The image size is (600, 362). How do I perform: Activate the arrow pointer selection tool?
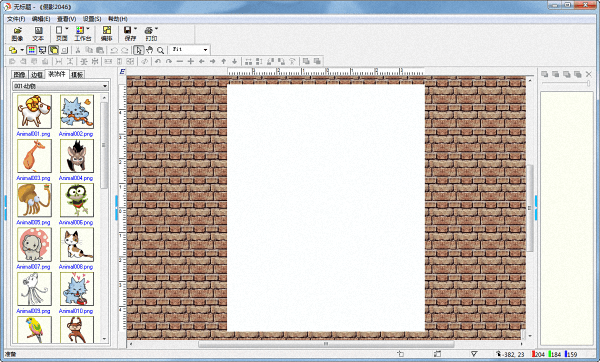[x=139, y=50]
